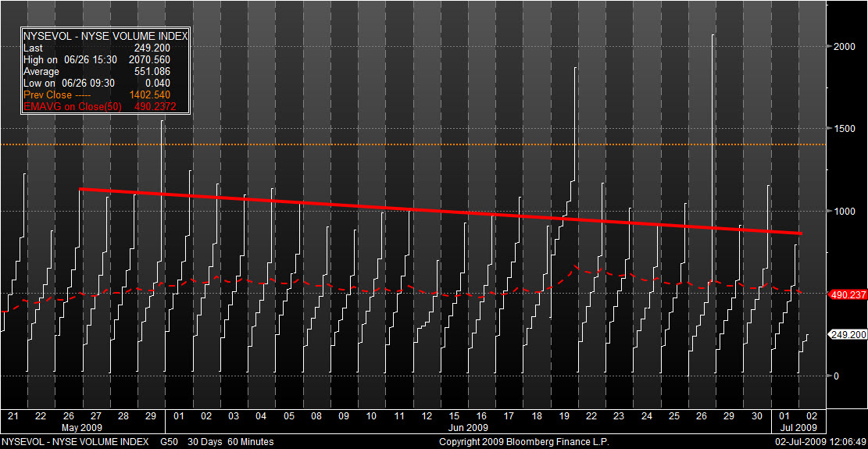Click the orange Prev Close legend entry

[x=56, y=95]
